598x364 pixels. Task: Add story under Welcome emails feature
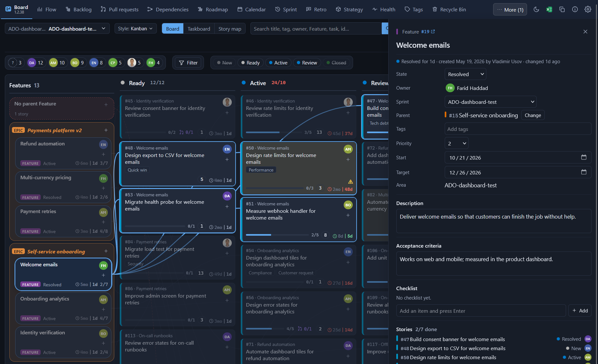pyautogui.click(x=103, y=275)
